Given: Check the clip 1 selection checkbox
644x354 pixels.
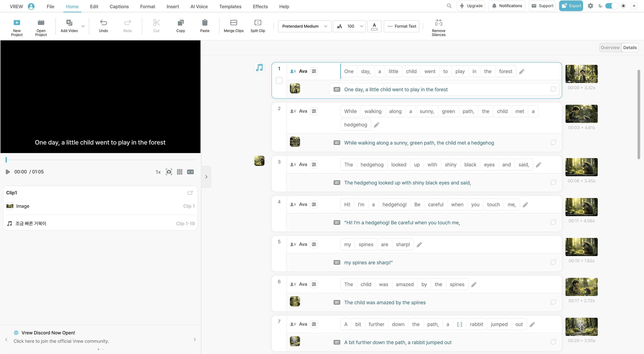Looking at the screenshot, I should tap(279, 80).
